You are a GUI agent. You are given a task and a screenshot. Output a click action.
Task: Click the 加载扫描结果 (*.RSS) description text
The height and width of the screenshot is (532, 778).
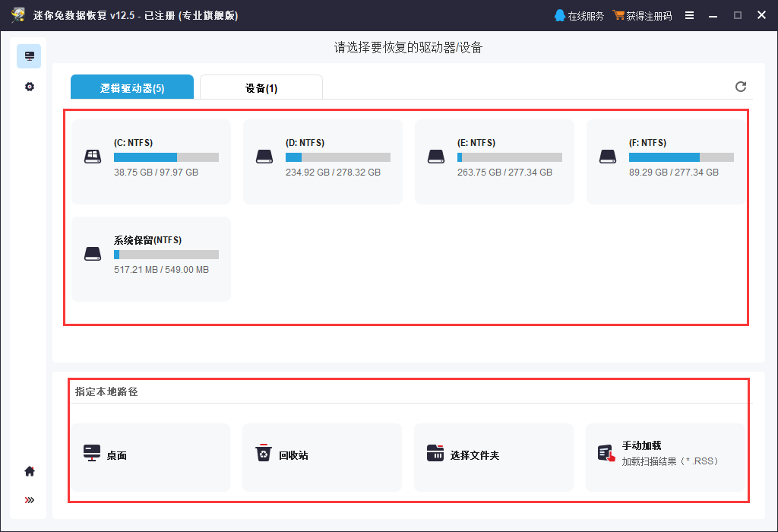coord(670,461)
